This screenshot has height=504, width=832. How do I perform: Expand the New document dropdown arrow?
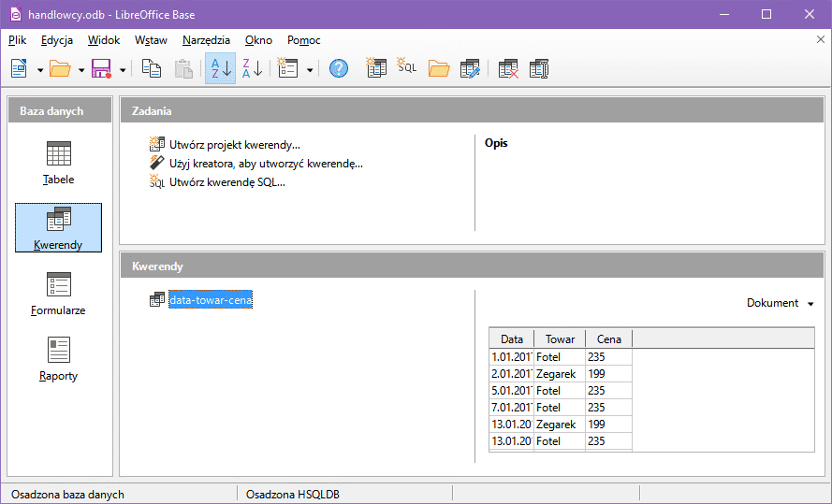(40, 69)
